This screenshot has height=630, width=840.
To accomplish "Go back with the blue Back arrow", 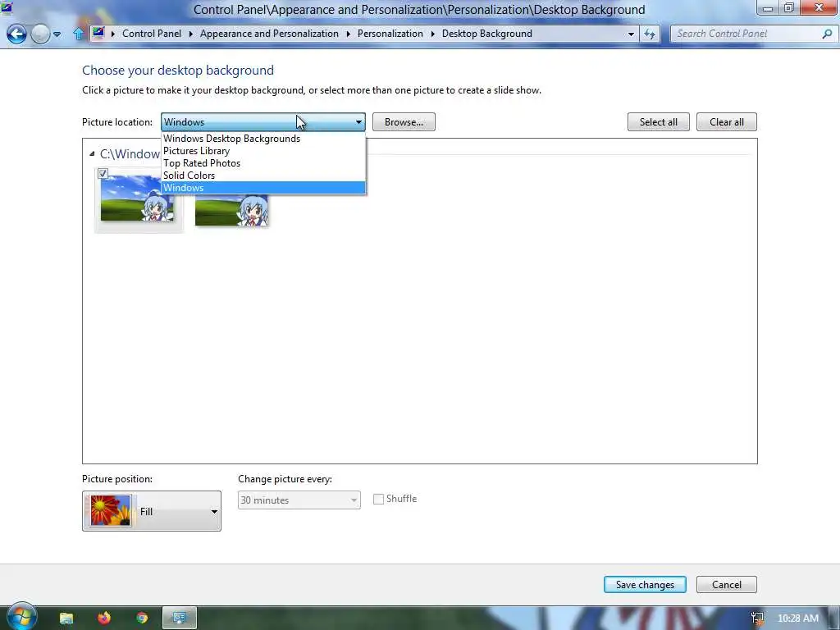I will [16, 34].
